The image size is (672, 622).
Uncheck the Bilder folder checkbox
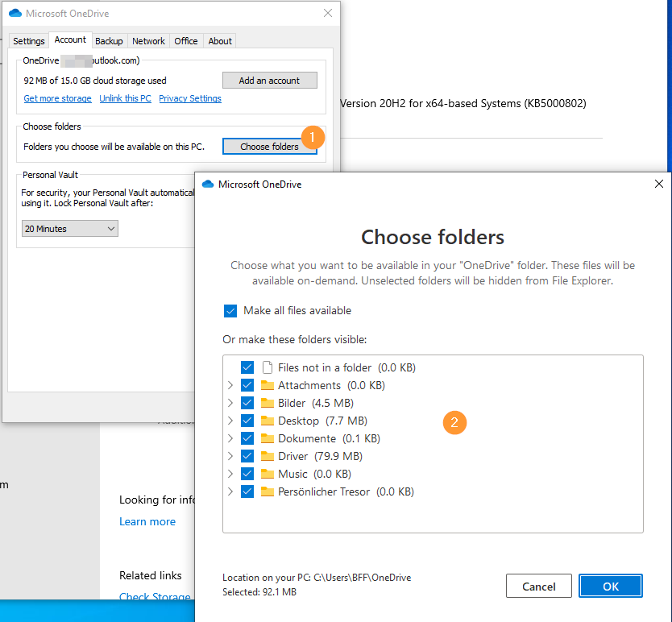(247, 403)
